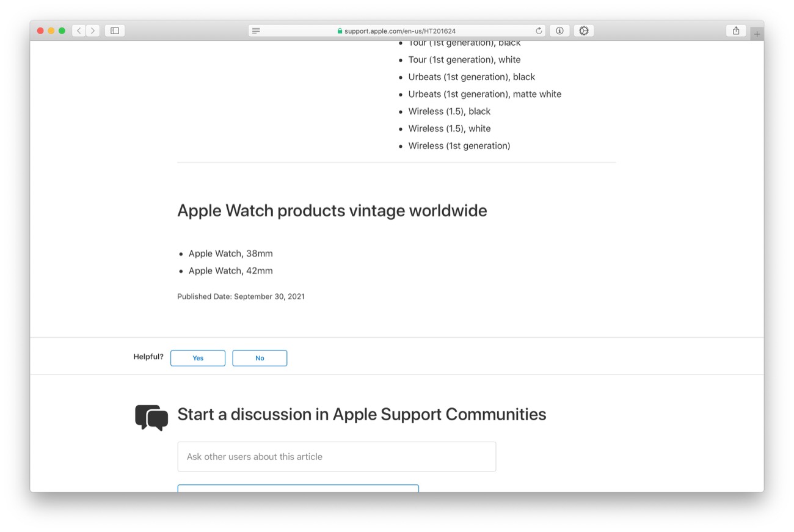Go forward to the next page
Viewport: 794px width, 532px height.
[92, 30]
